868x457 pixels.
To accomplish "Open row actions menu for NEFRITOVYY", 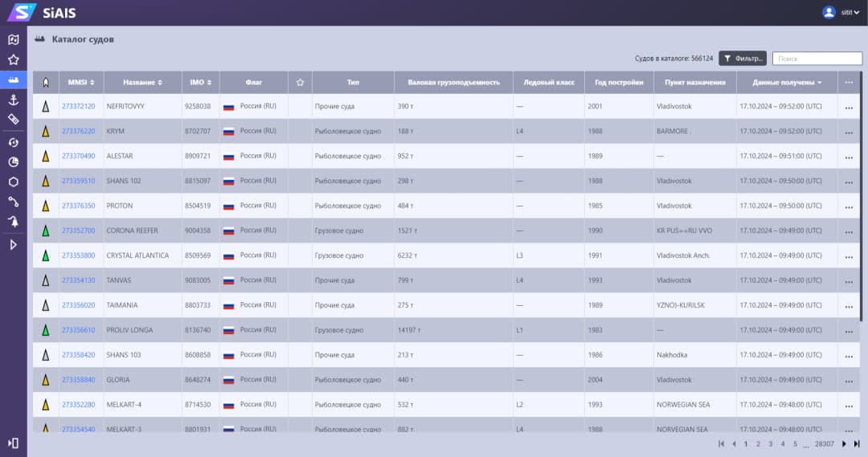I will coord(849,107).
